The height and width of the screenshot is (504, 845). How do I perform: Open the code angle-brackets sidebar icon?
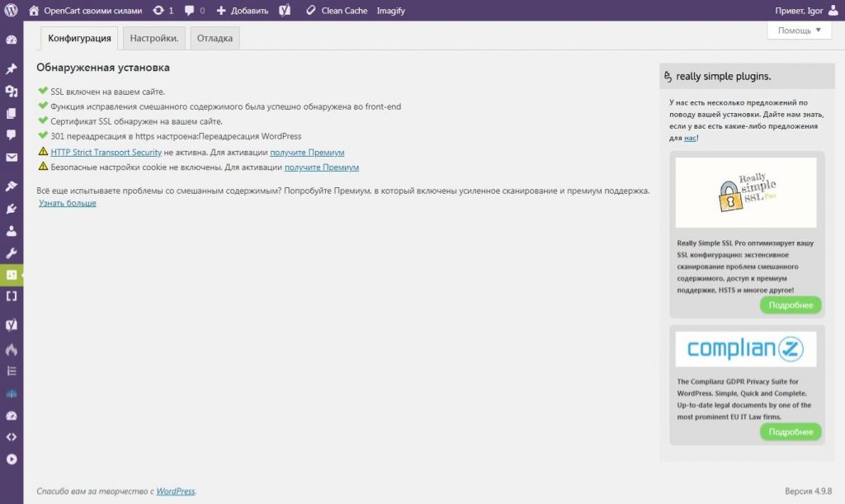coord(12,437)
